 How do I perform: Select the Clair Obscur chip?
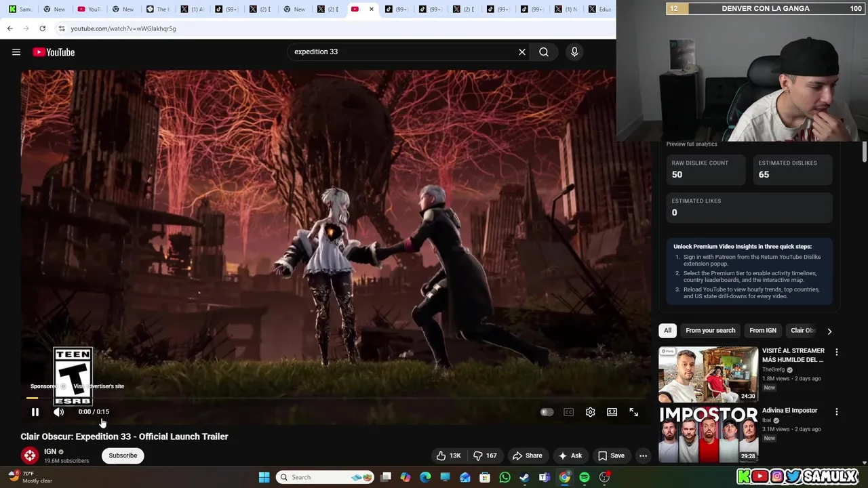tap(803, 331)
